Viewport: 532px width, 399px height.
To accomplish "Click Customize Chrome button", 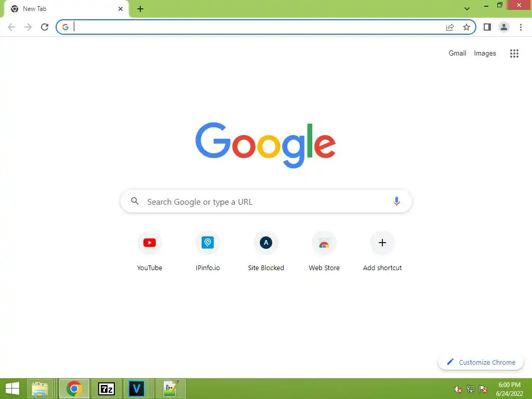I will pos(481,362).
